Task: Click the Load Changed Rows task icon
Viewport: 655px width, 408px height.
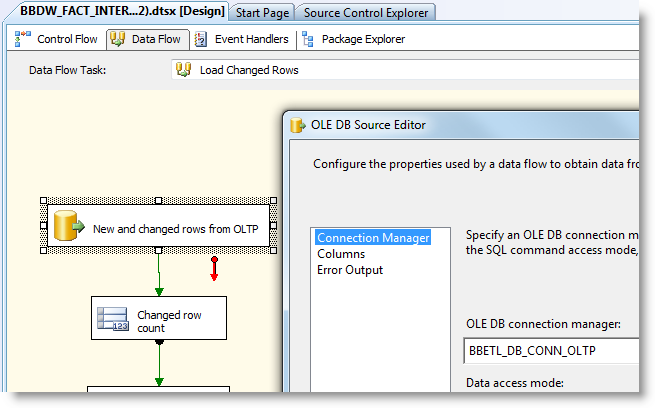Action: (x=184, y=70)
